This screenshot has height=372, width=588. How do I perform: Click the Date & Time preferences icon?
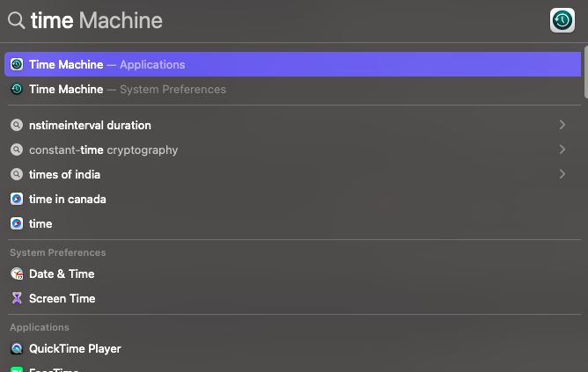point(17,274)
